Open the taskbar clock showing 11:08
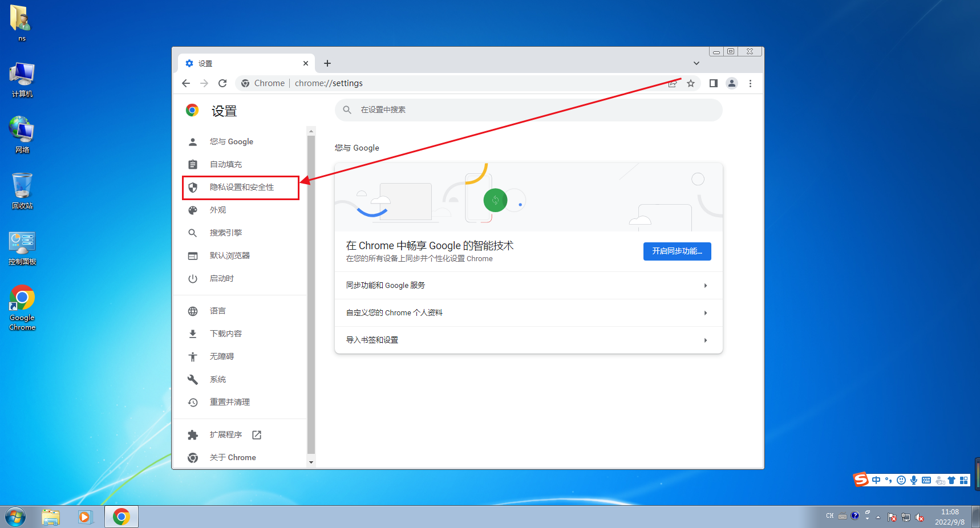This screenshot has height=528, width=980. coord(950,517)
